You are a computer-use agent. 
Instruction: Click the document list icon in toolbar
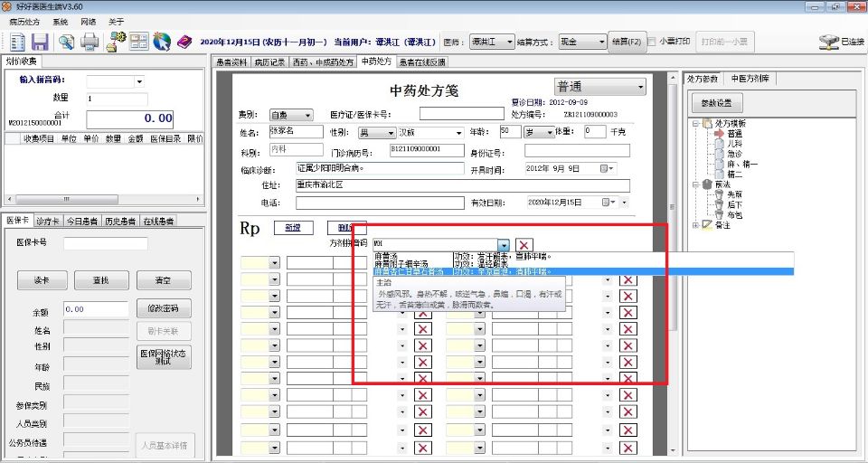[x=16, y=42]
